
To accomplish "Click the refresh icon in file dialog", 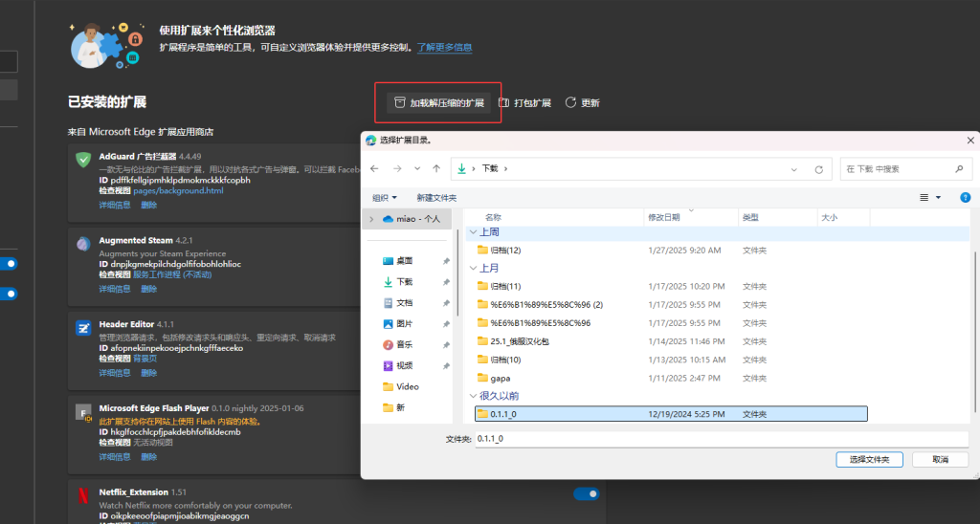I will [x=819, y=169].
